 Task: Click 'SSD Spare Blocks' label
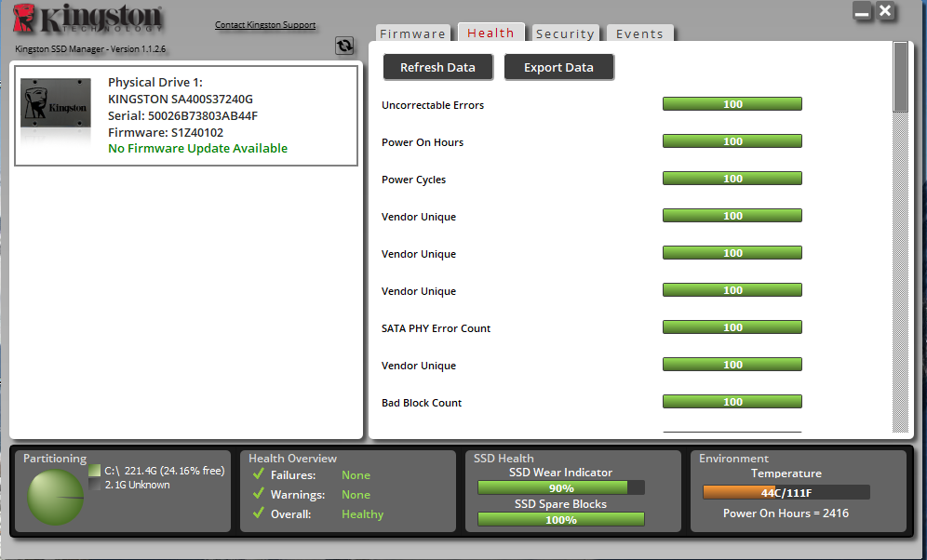(560, 504)
